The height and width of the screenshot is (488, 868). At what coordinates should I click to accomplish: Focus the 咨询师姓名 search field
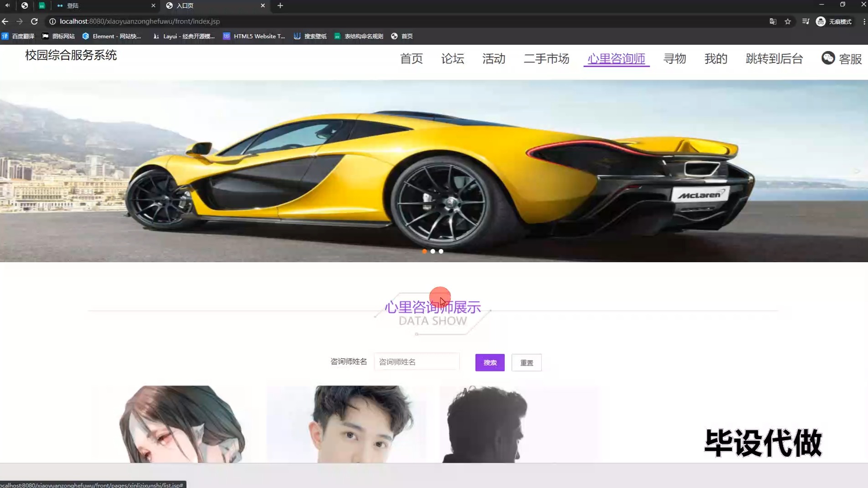(x=416, y=362)
